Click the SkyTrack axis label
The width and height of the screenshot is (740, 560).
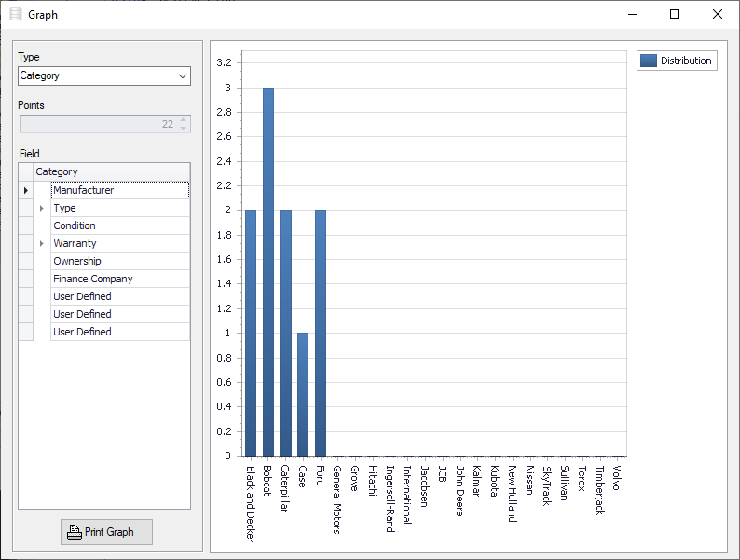click(x=547, y=485)
